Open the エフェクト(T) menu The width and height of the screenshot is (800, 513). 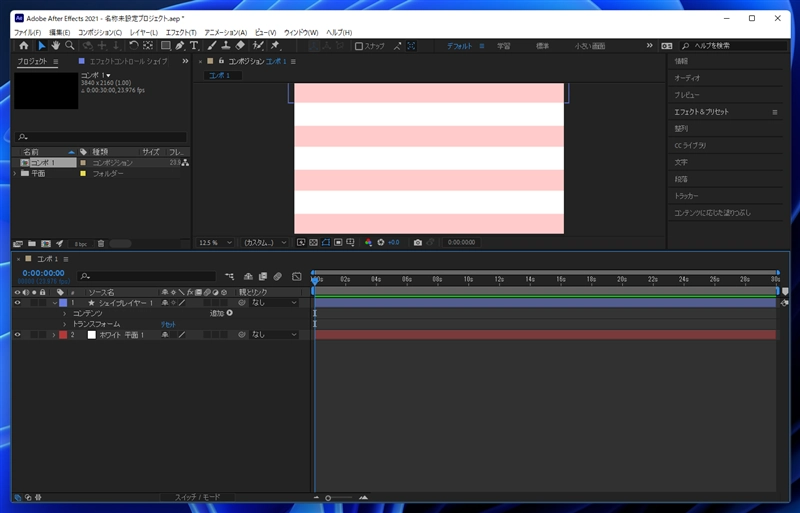coord(181,32)
